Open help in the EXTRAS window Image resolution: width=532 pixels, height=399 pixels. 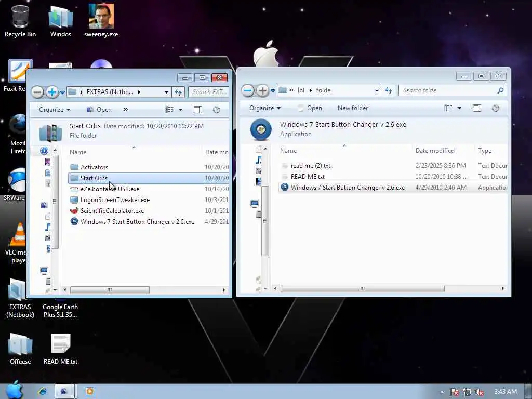[217, 110]
